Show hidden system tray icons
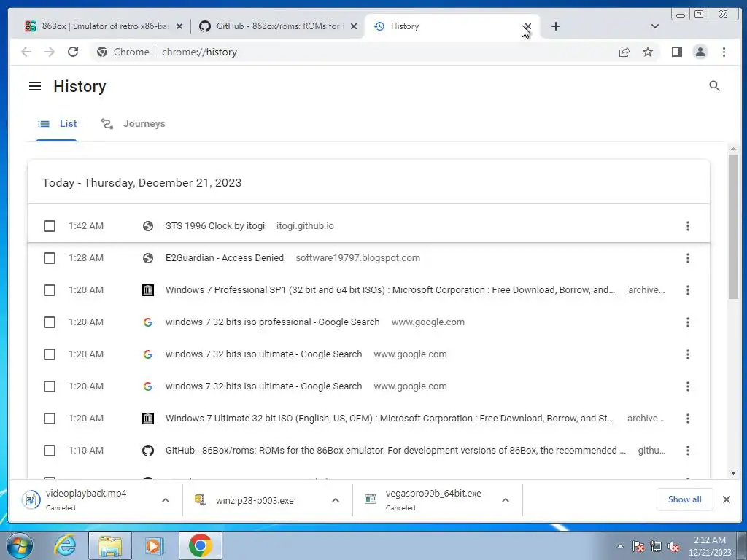Screen dimensions: 747x560 pos(620,546)
